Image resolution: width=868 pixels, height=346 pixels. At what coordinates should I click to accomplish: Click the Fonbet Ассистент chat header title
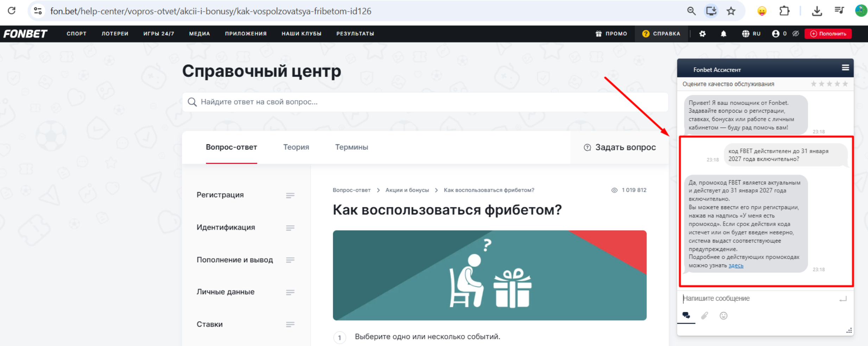click(x=717, y=70)
